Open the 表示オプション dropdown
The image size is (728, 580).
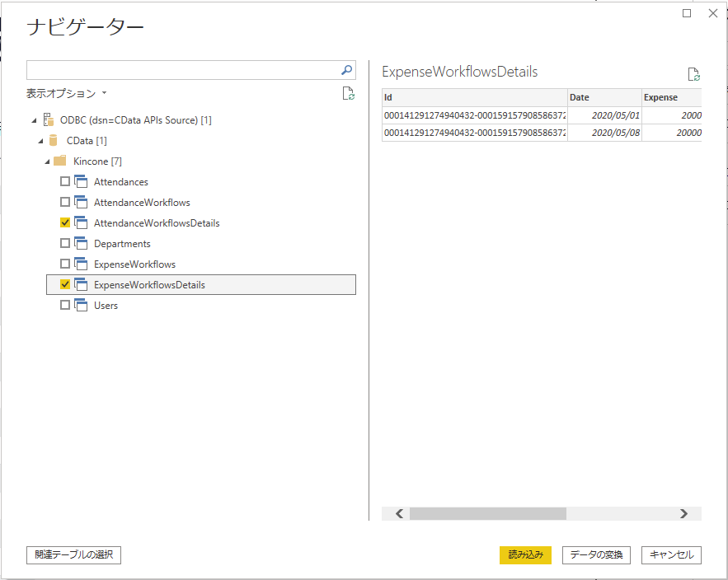[67, 93]
